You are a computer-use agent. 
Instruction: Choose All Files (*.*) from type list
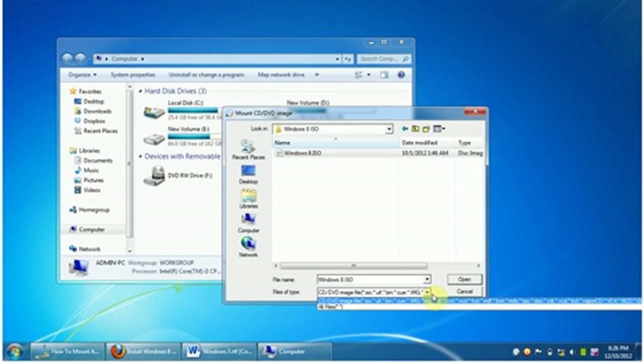[330, 307]
